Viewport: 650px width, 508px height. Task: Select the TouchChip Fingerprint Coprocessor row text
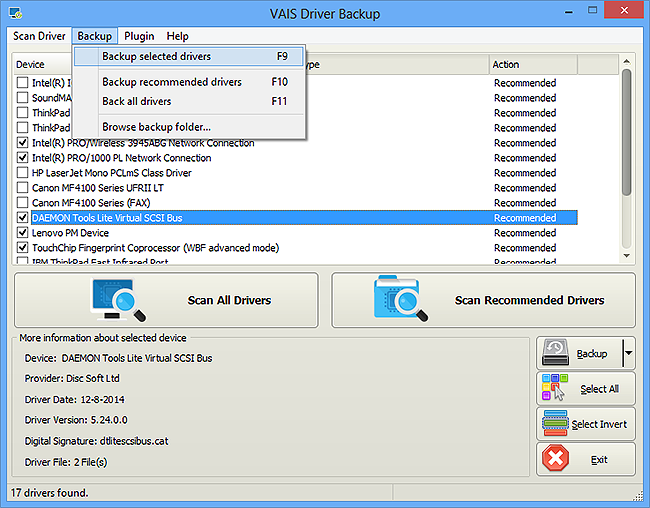pos(155,248)
